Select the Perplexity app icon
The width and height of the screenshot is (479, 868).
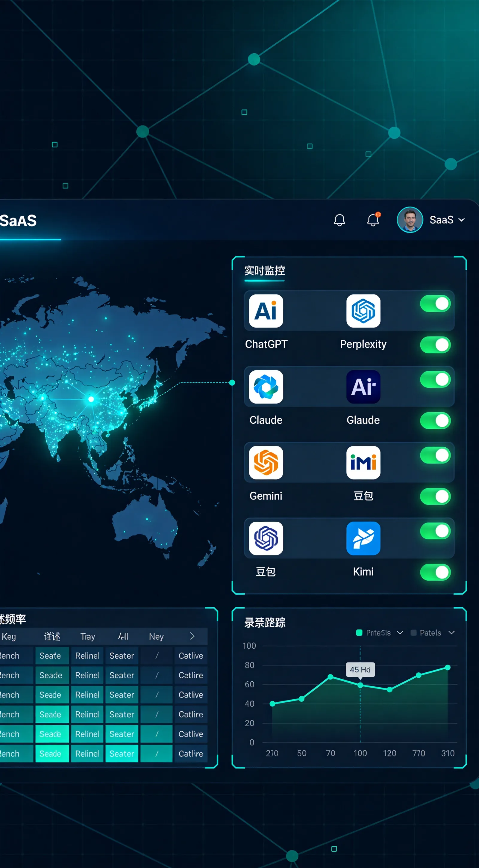(x=363, y=311)
